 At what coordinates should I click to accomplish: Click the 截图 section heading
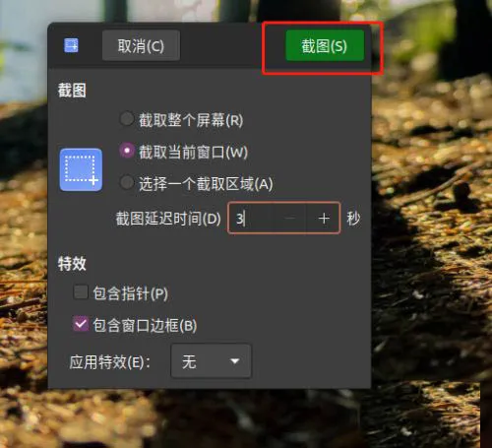point(72,91)
